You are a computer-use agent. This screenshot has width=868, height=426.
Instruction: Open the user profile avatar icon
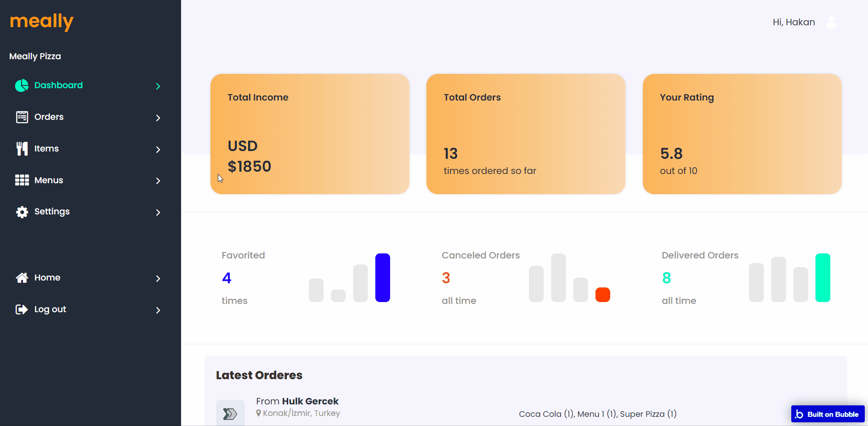tap(831, 22)
